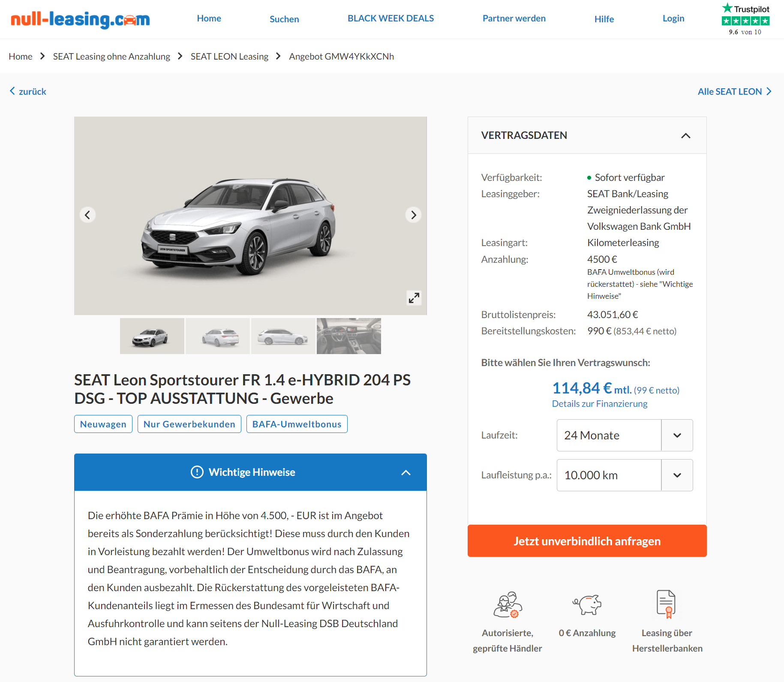Click the back arrow next to zurück
This screenshot has width=784, height=682.
(x=12, y=91)
